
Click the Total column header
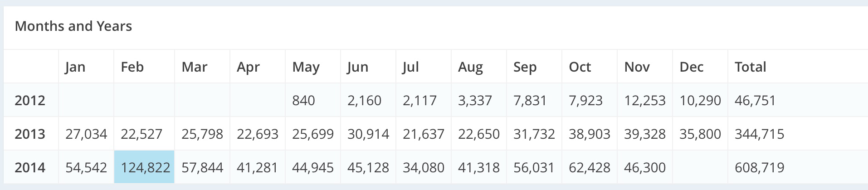tap(751, 67)
